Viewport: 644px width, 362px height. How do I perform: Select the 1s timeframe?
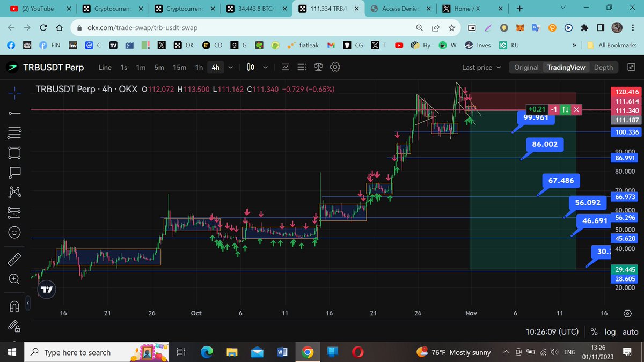click(124, 67)
